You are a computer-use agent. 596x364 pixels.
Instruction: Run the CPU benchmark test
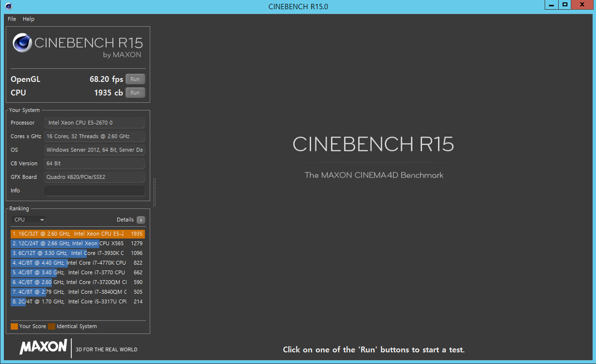pos(135,93)
